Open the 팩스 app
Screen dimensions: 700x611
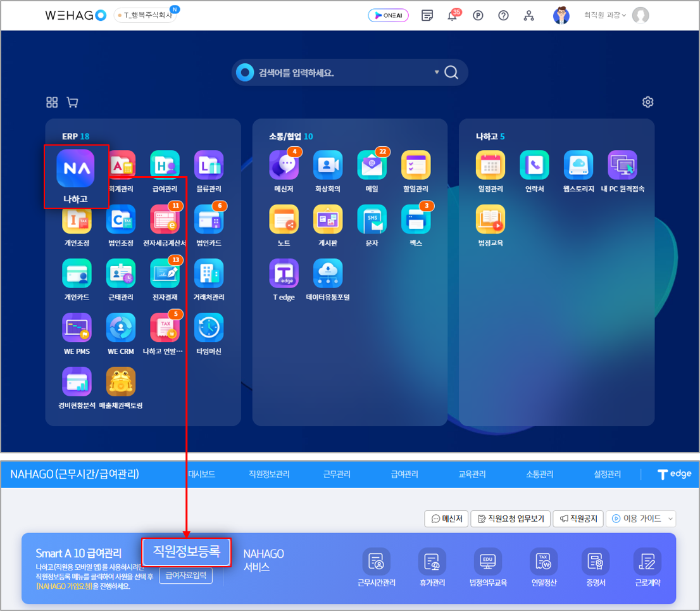[416, 219]
